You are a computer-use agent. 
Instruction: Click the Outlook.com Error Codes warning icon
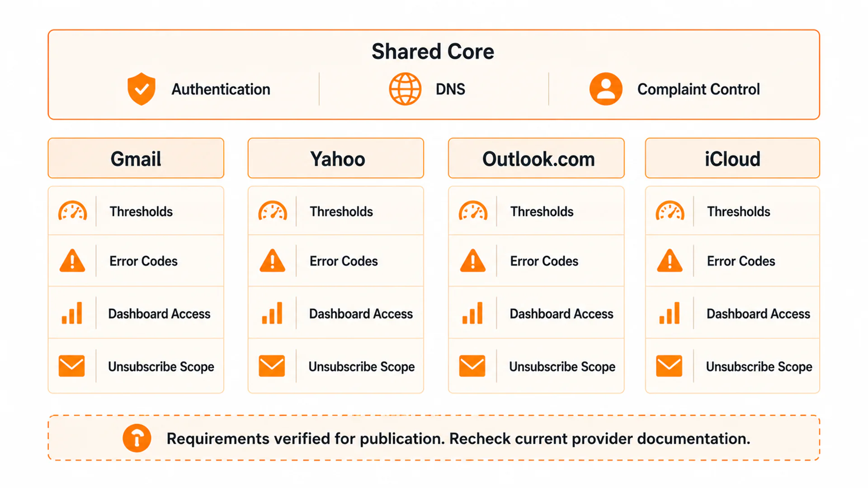point(473,261)
